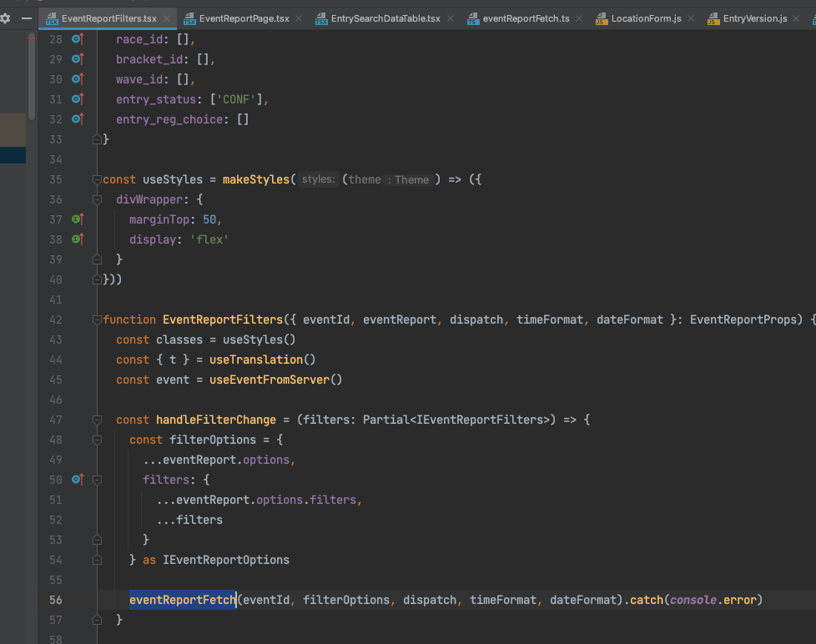The height and width of the screenshot is (644, 816).
Task: Collapse the useStyles block at line 35
Action: pyautogui.click(x=97, y=179)
